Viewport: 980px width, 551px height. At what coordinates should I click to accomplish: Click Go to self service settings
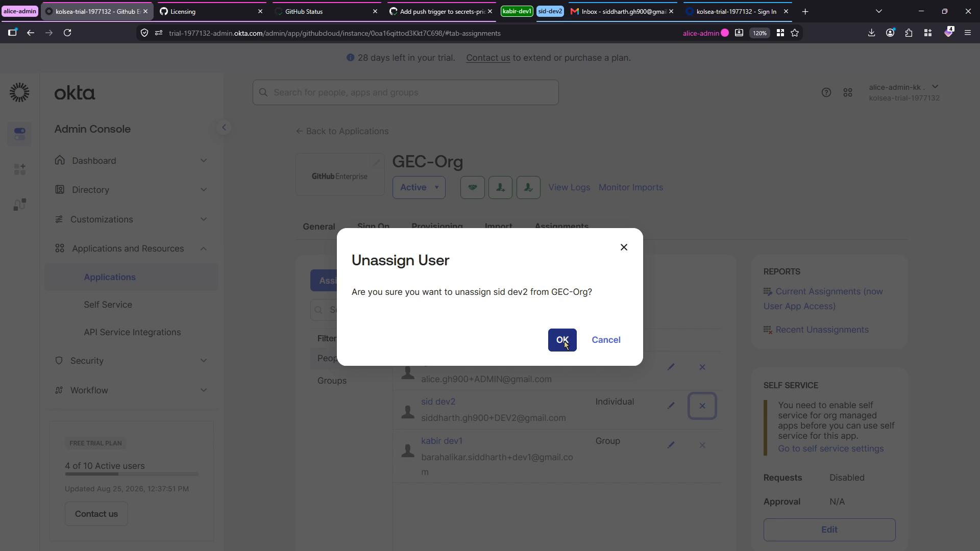coord(830,448)
